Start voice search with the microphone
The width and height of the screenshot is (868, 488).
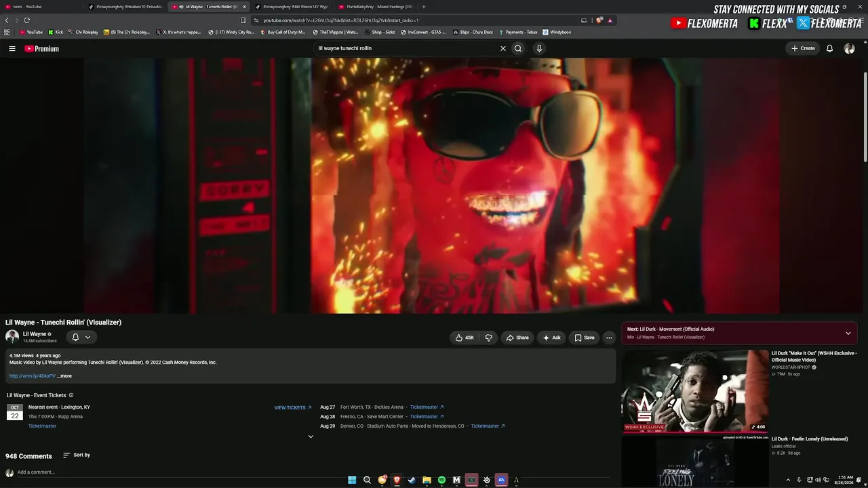(x=539, y=49)
